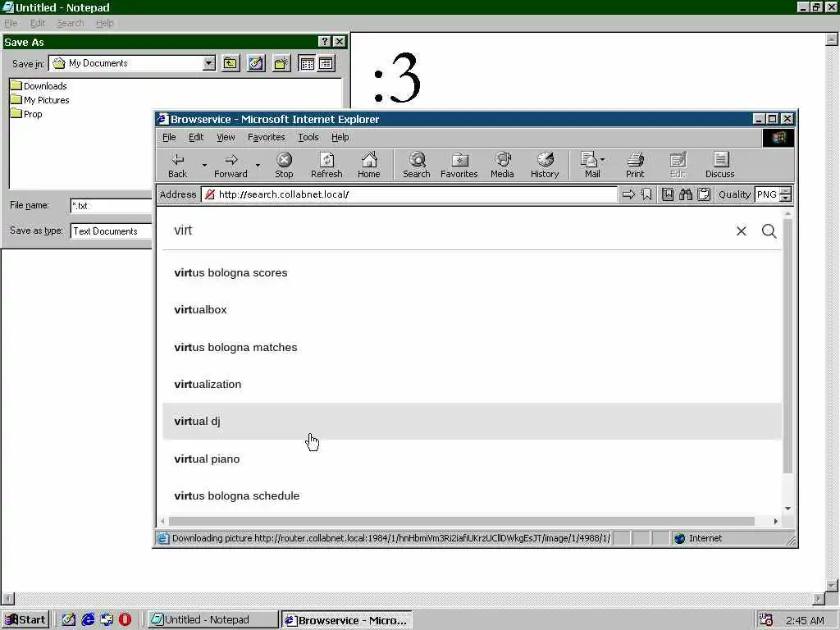Open the Save in My Documents dropdown
Viewport: 840px width, 630px height.
point(209,63)
